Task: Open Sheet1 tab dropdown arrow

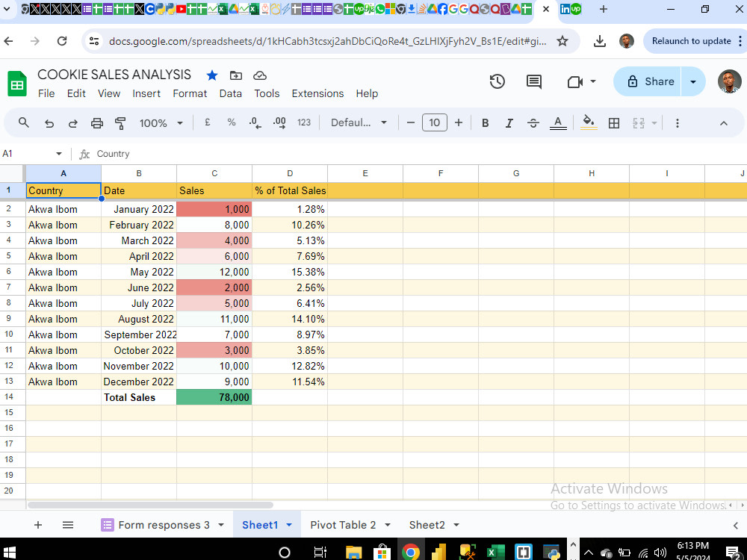Action: pyautogui.click(x=289, y=525)
